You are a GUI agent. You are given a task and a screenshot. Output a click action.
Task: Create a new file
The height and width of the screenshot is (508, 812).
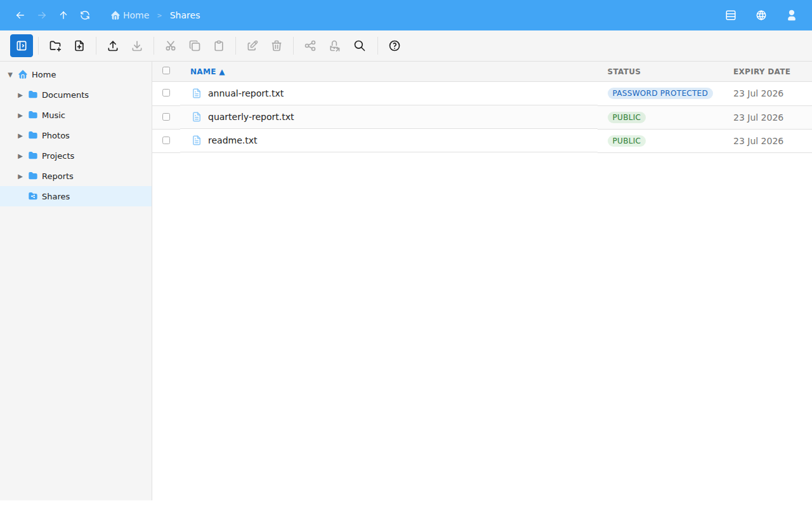pos(79,46)
